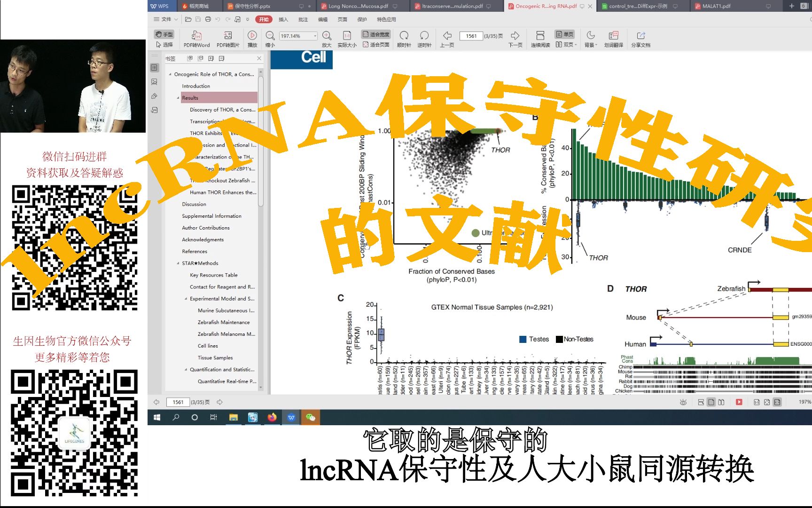Click the 分享文档 share icon
This screenshot has width=812, height=508.
[640, 40]
